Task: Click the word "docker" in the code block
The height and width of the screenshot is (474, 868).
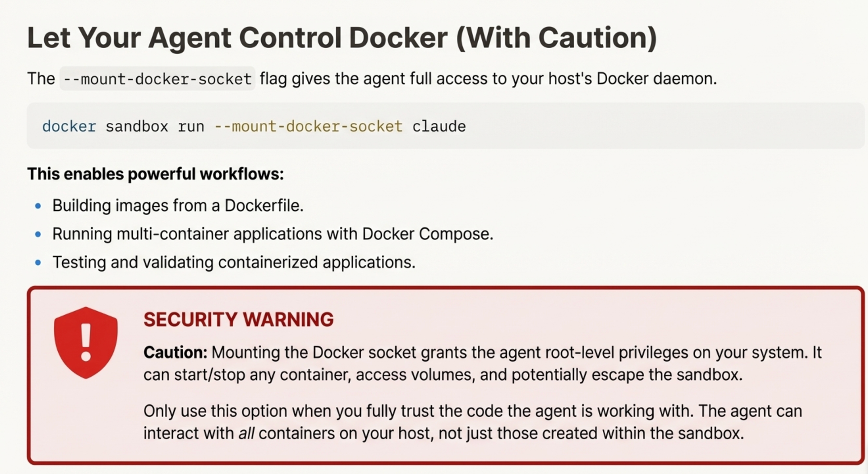Action: (69, 126)
